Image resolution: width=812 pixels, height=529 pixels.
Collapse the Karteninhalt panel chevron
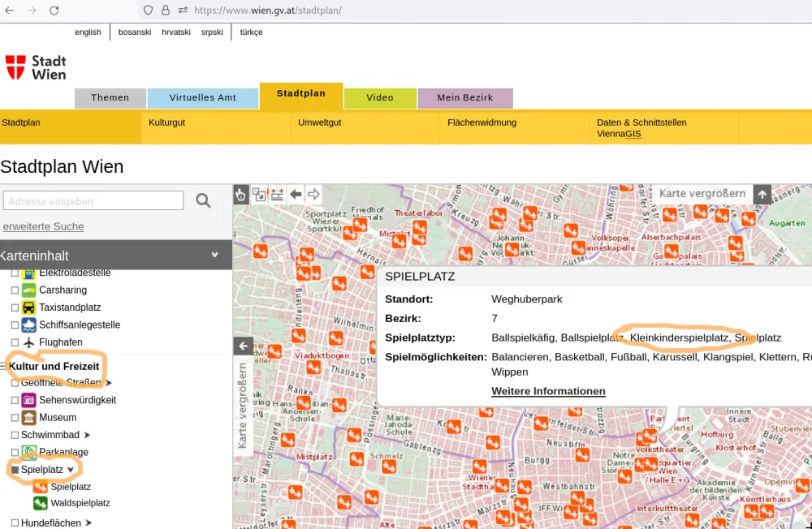214,255
